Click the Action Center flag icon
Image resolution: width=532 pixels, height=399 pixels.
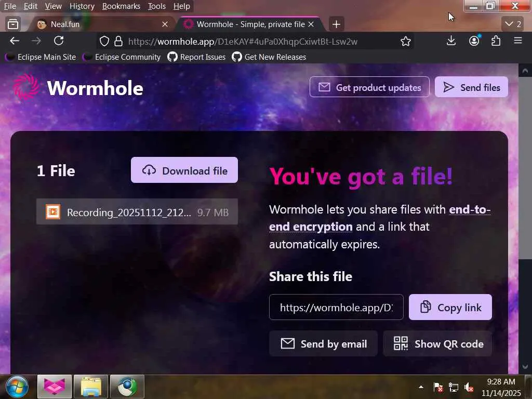tap(438, 387)
